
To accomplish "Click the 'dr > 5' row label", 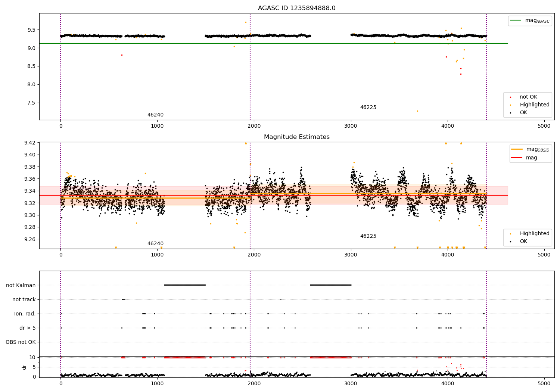I will [28, 328].
